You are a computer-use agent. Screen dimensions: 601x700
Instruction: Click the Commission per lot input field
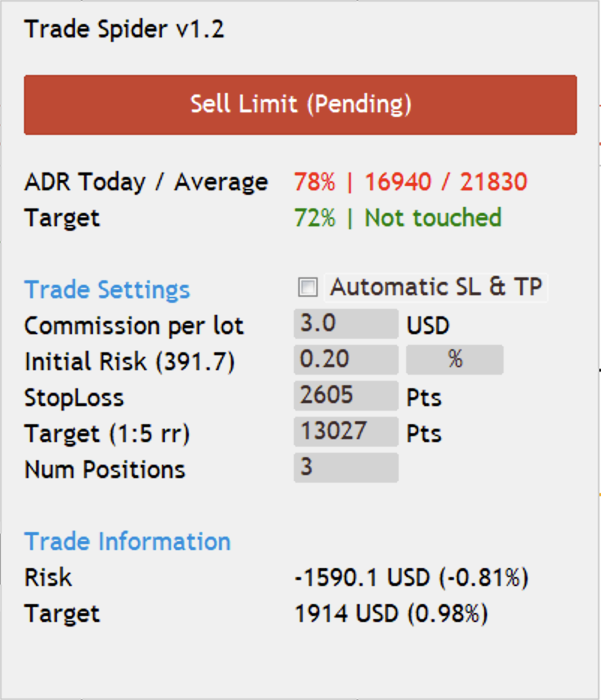[345, 324]
